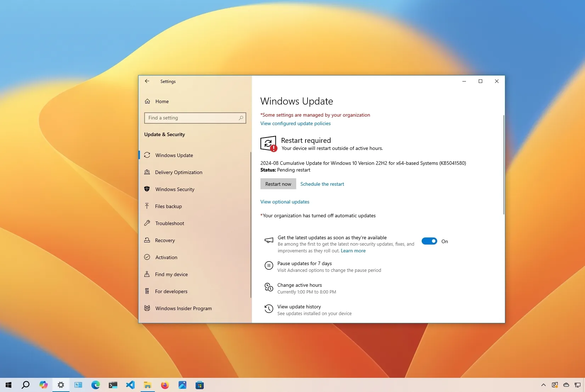
Task: Launch Firefox from the taskbar
Action: tap(165, 385)
